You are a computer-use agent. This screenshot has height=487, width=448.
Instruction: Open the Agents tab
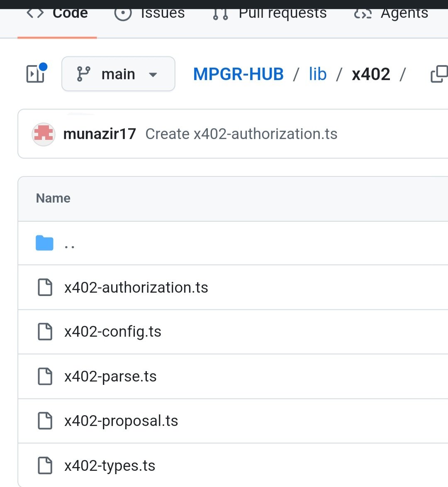coord(391,14)
